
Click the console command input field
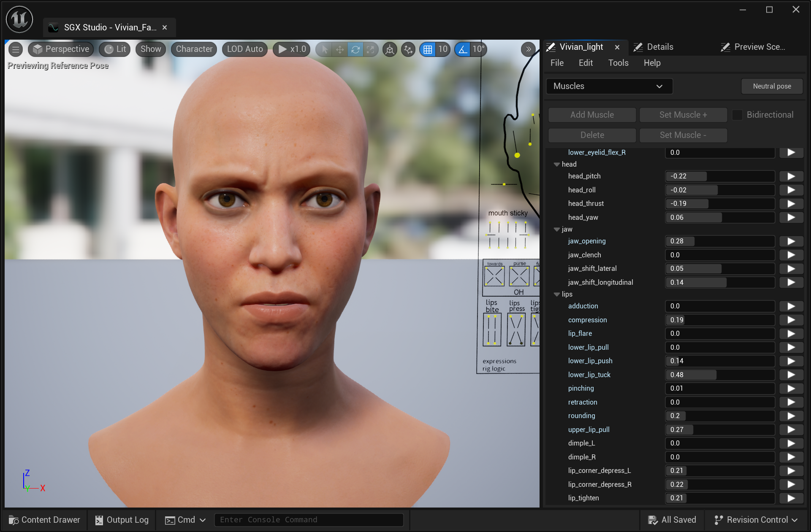(x=309, y=520)
